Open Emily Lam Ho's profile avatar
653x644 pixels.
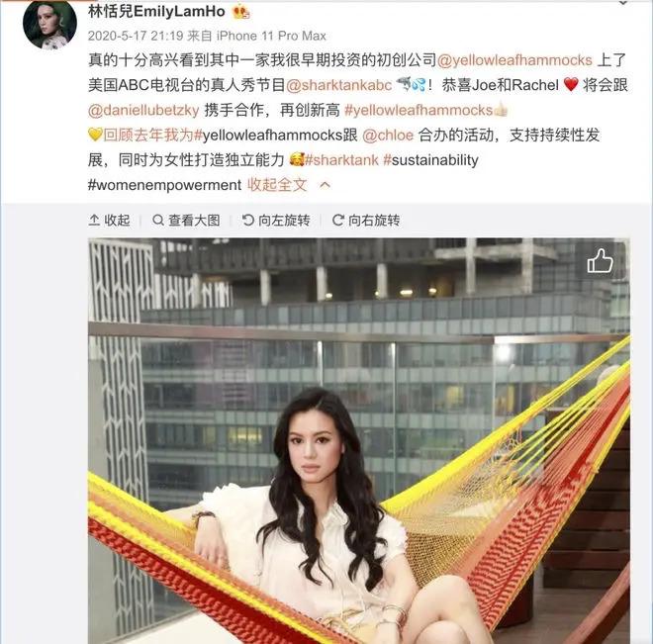tap(50, 24)
